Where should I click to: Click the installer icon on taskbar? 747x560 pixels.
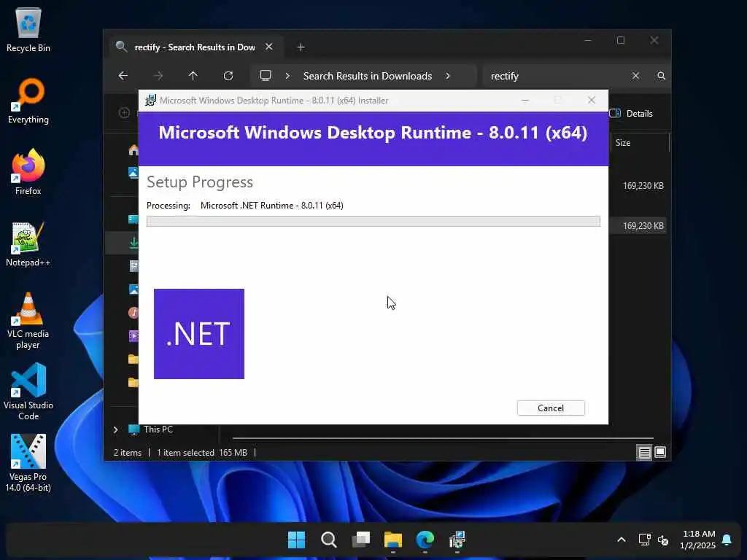click(457, 540)
